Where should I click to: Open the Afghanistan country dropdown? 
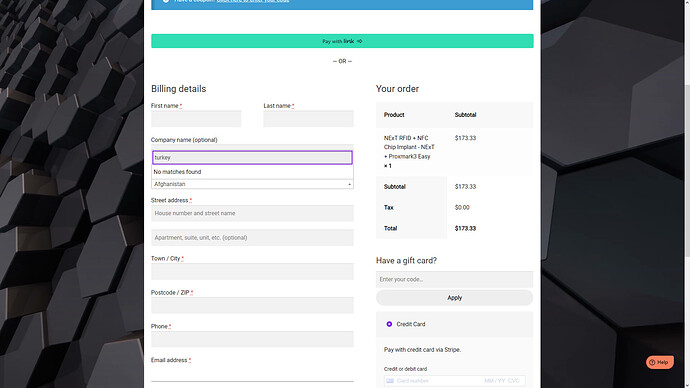click(x=252, y=184)
